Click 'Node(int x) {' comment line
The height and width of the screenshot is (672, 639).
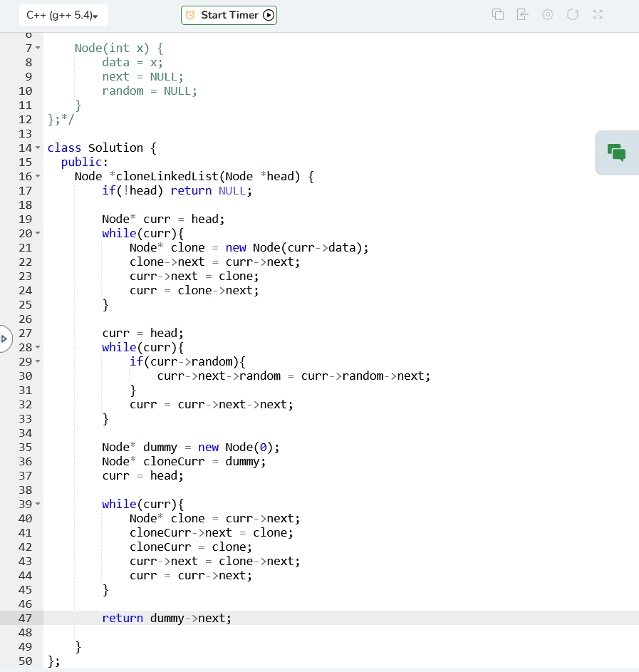tap(119, 48)
